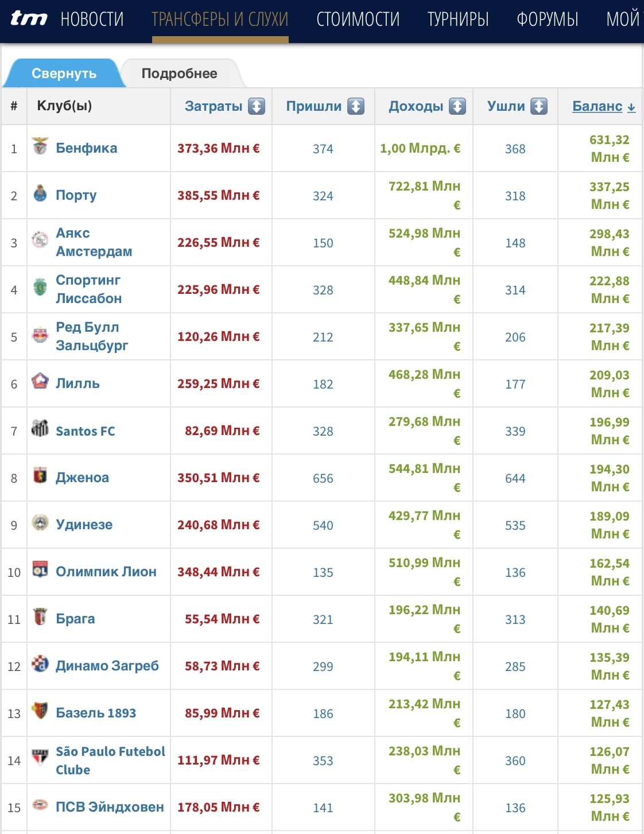Click the Benfica club crest icon
644x834 pixels.
pyautogui.click(x=40, y=146)
